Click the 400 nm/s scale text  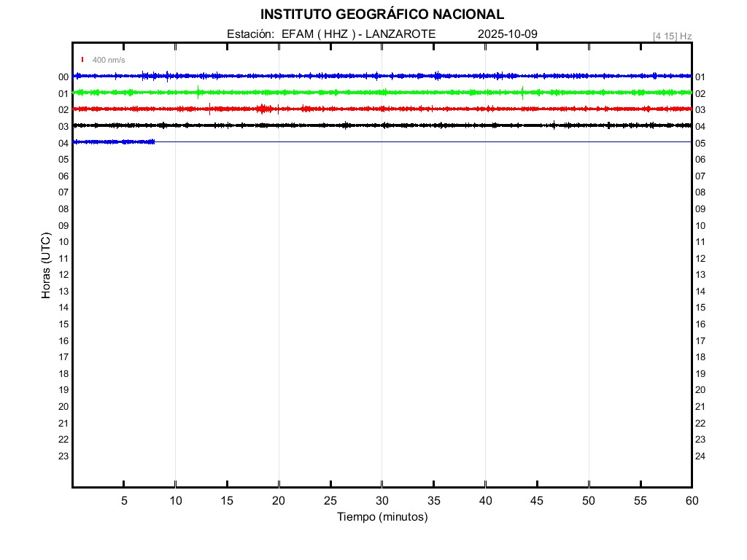coord(109,60)
